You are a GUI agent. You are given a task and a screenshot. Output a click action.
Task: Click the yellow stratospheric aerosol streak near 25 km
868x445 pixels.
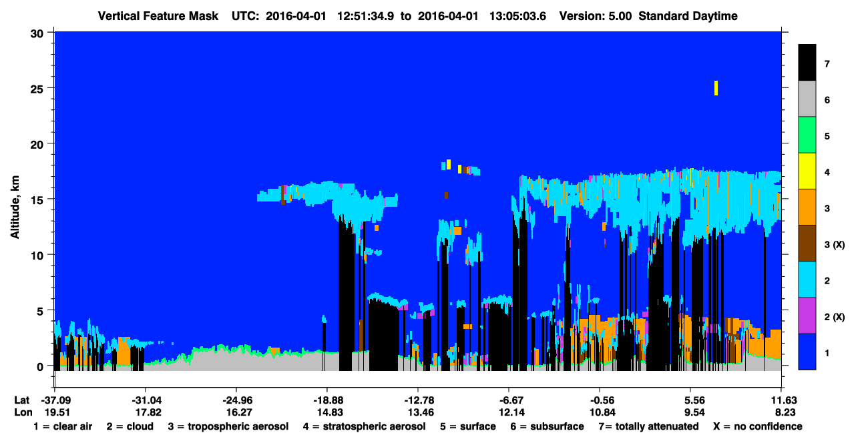(x=716, y=88)
